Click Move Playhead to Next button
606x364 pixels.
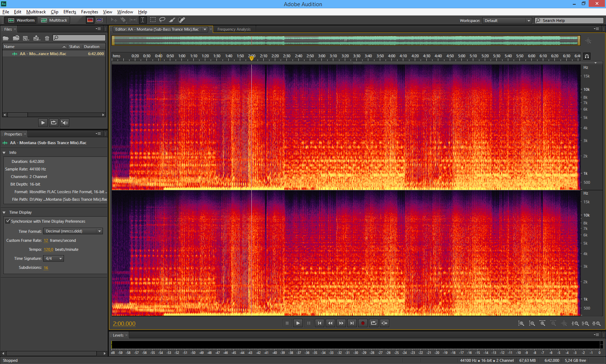coord(352,323)
